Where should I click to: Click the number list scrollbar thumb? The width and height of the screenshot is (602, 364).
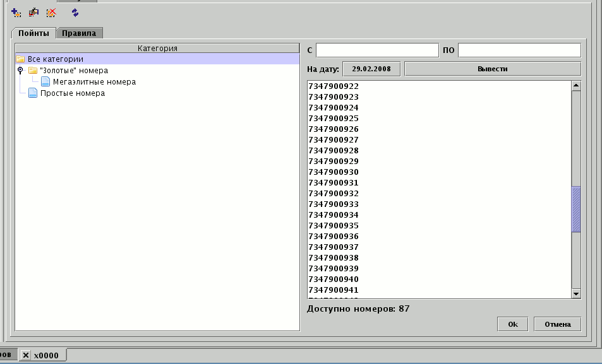[x=575, y=209]
